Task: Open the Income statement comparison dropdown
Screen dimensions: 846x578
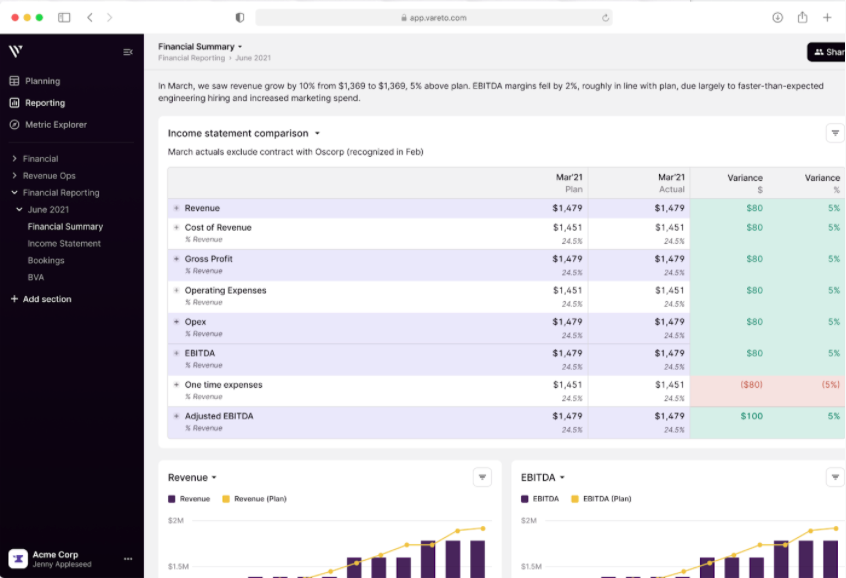Action: click(x=317, y=133)
